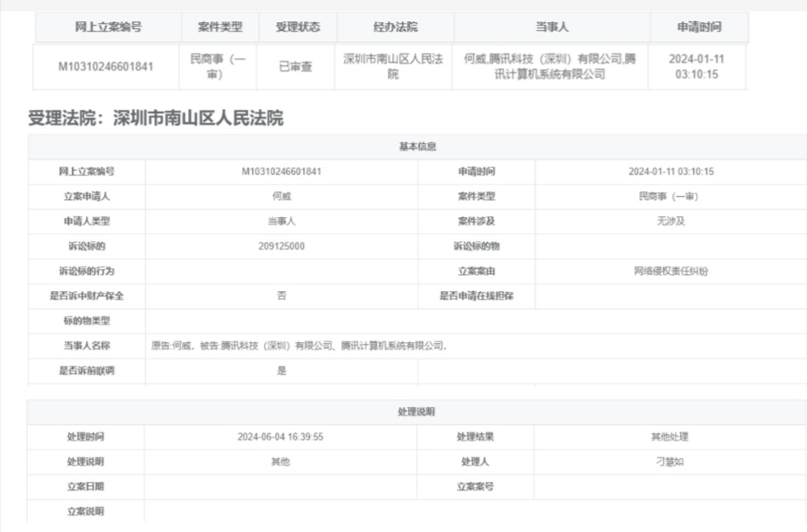Click the 处理人 label

(475, 461)
